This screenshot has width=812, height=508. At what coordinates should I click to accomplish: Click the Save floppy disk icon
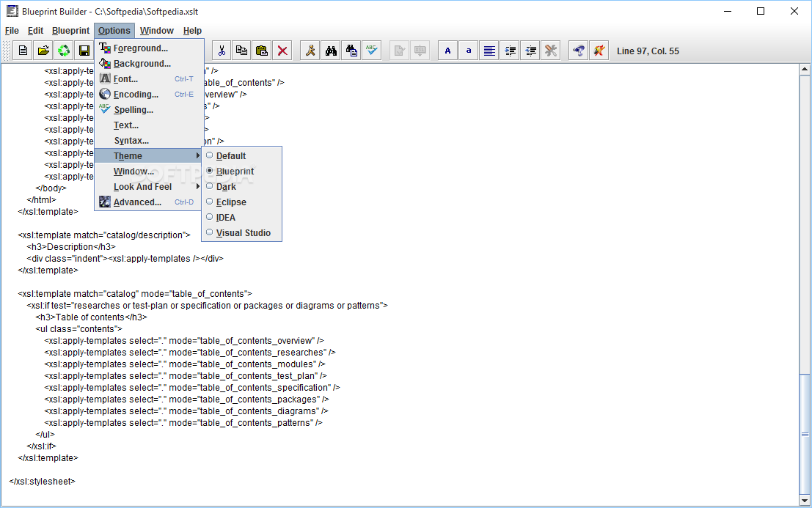click(x=84, y=51)
